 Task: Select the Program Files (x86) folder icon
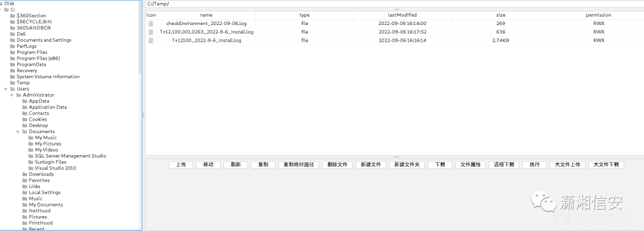pos(13,58)
